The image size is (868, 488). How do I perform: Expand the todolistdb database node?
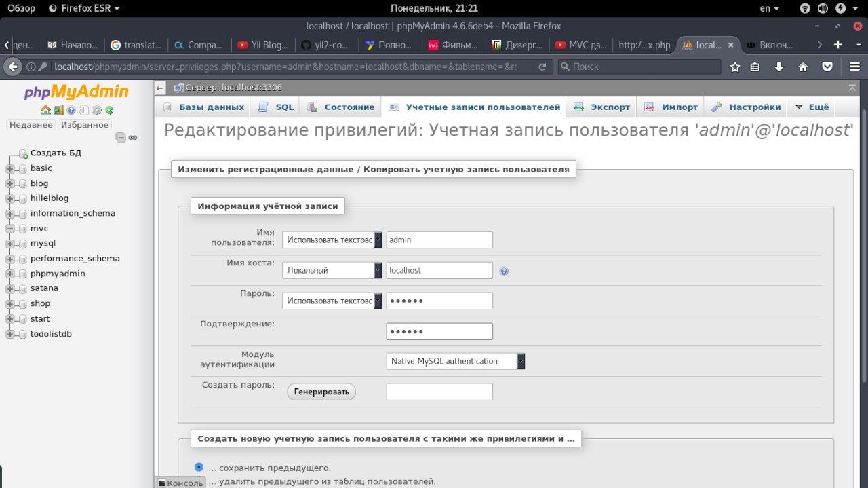tap(10, 334)
